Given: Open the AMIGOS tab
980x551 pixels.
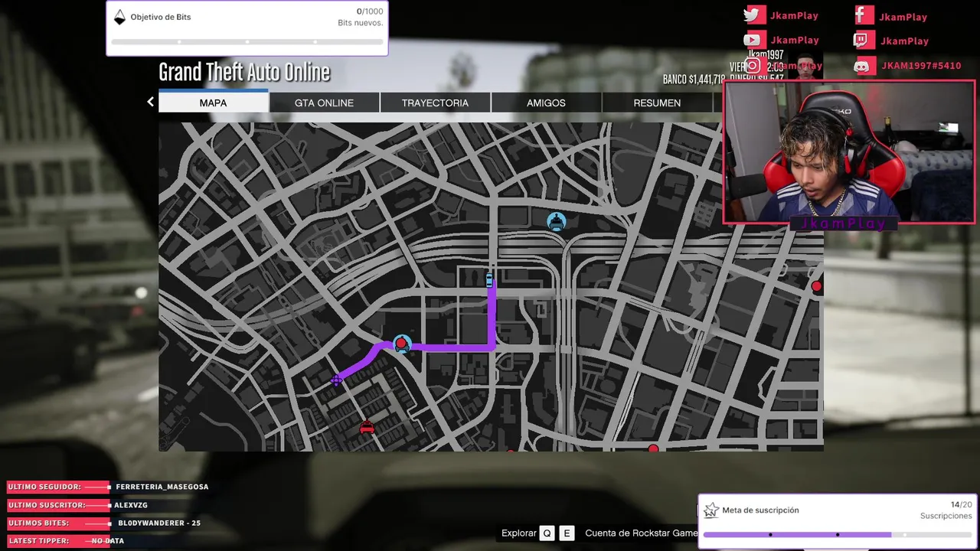Looking at the screenshot, I should (x=546, y=103).
